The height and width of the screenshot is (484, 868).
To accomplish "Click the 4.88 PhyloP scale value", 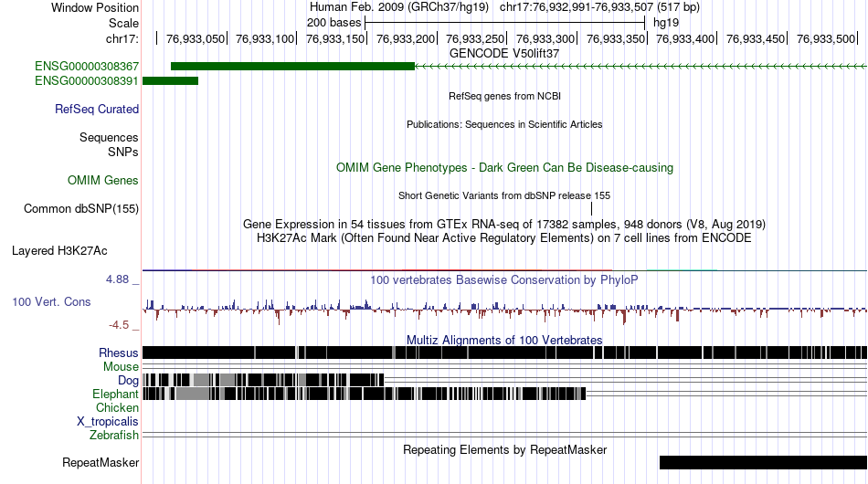I will point(117,279).
